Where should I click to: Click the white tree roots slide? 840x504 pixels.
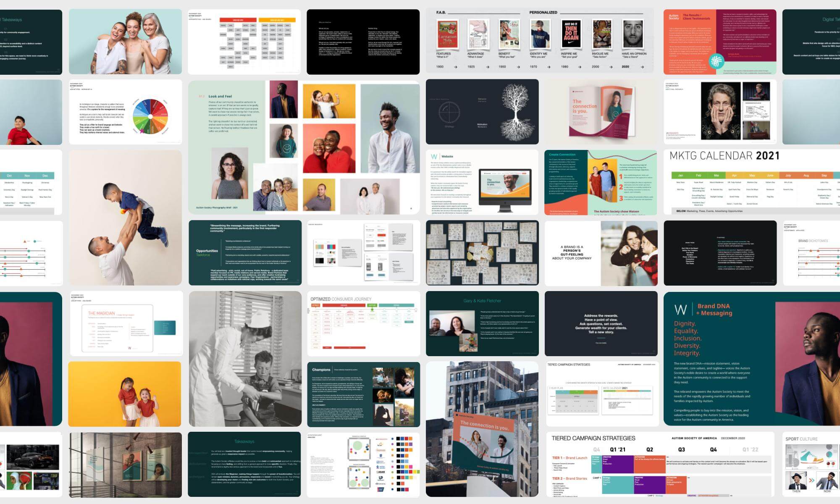click(482, 112)
